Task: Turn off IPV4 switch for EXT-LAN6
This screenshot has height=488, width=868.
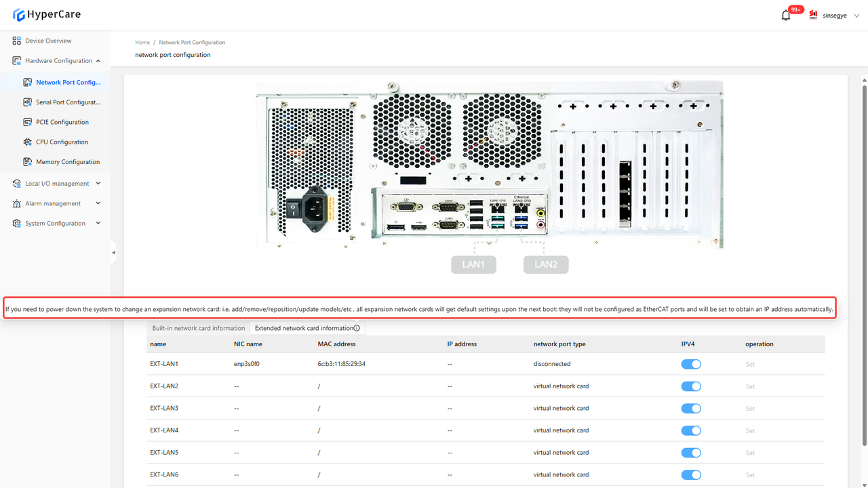Action: click(690, 474)
